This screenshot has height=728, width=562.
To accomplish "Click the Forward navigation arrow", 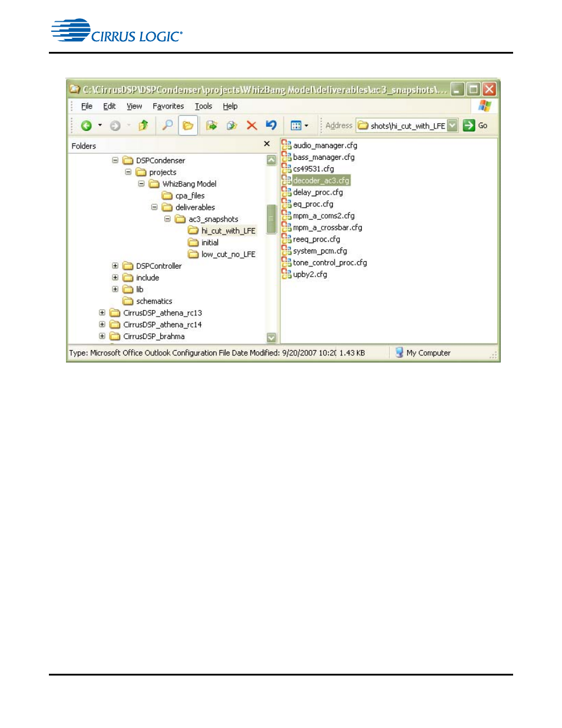I will 115,126.
